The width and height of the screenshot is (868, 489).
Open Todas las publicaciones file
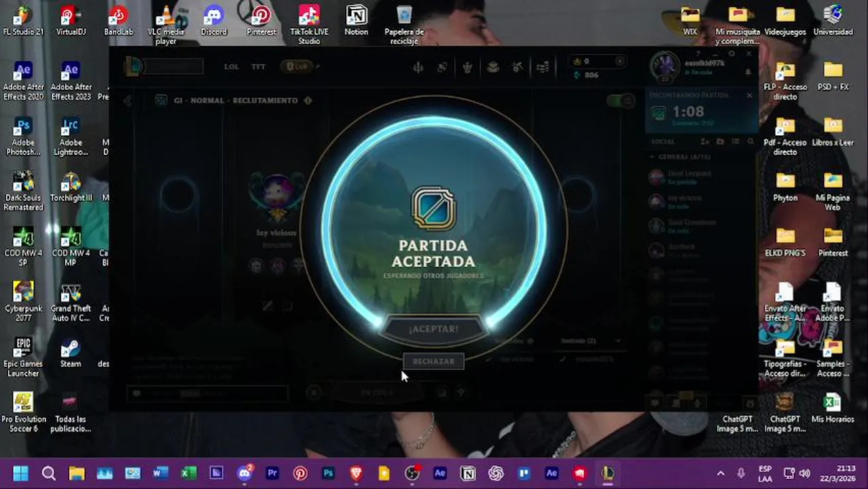click(x=71, y=413)
